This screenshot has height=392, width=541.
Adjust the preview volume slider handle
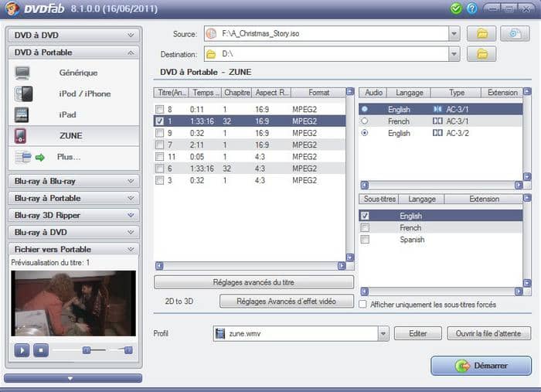coord(128,350)
